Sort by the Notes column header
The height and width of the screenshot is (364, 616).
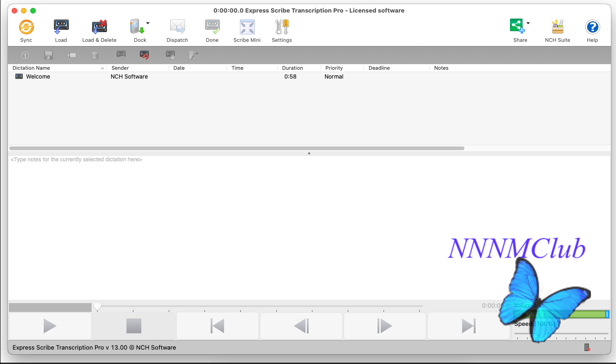pyautogui.click(x=441, y=68)
